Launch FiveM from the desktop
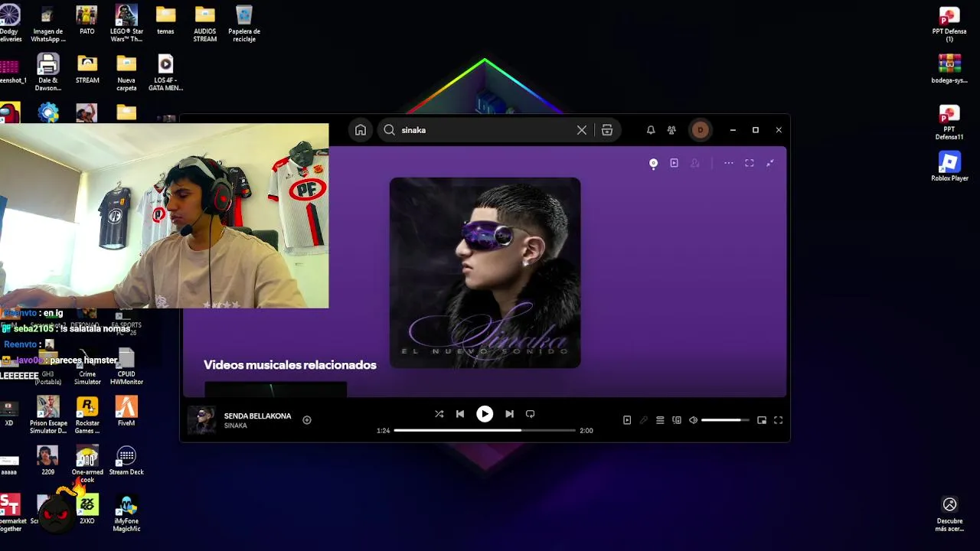Screen dimensions: 980x551 tap(126, 411)
